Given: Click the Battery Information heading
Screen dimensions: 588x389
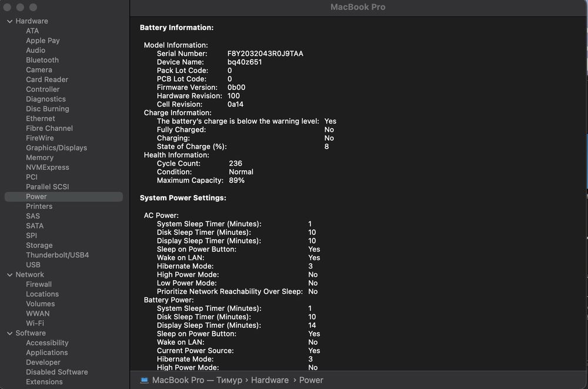Looking at the screenshot, I should pos(176,28).
